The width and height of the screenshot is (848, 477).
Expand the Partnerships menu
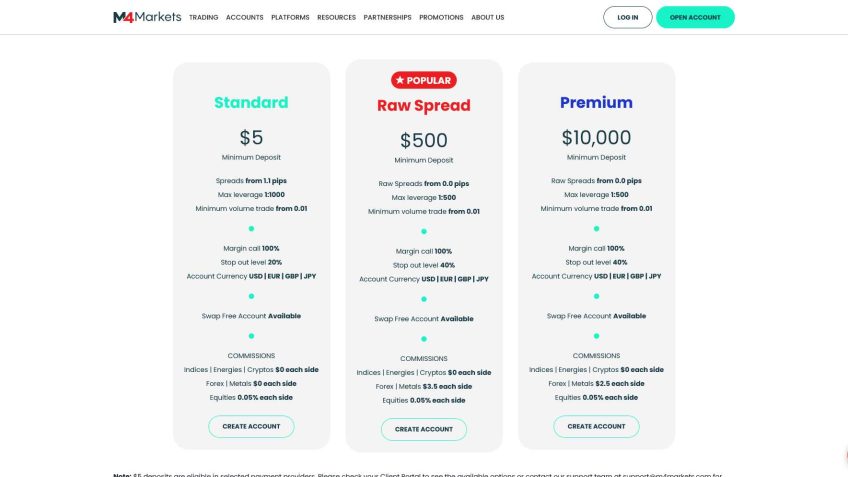(387, 17)
